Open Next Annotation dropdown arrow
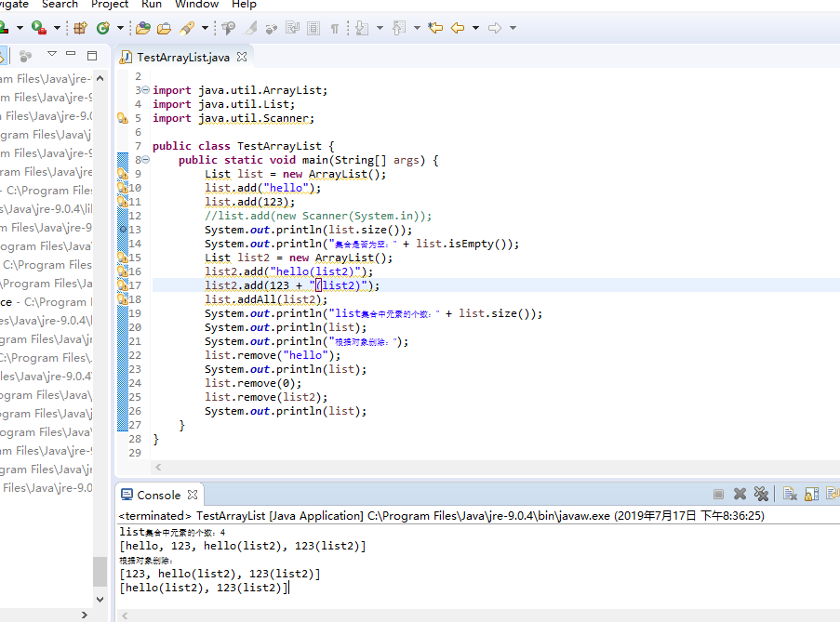 [x=380, y=28]
